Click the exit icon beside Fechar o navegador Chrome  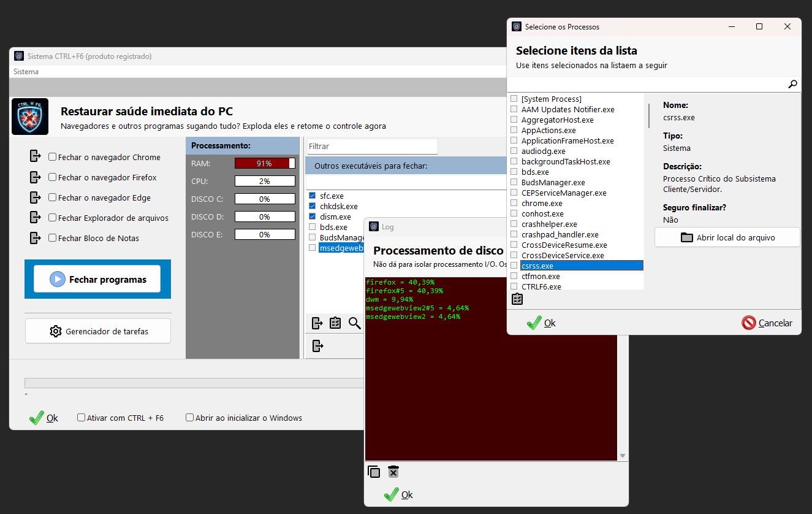coord(35,157)
